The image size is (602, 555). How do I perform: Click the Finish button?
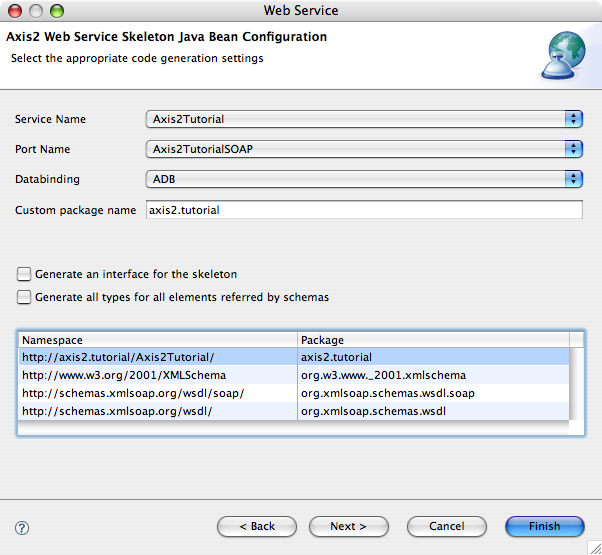pyautogui.click(x=545, y=526)
